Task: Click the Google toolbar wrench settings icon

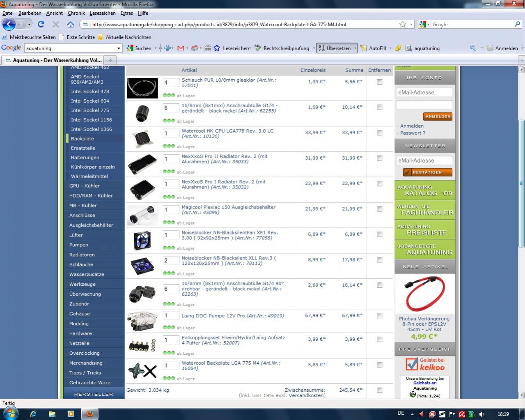Action: click(473, 48)
